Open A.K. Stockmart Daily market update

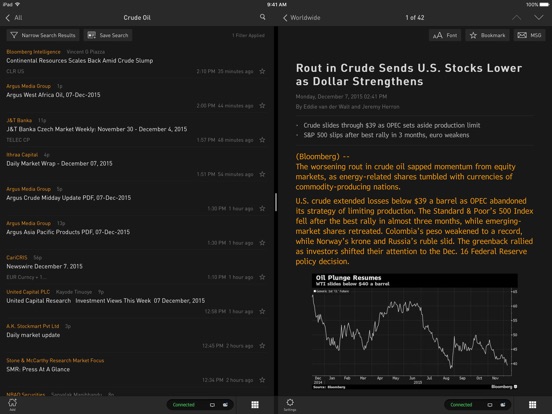click(33, 335)
